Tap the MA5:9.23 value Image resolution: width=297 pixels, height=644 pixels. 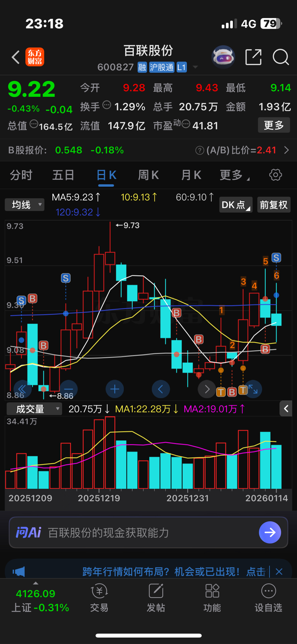[76, 197]
